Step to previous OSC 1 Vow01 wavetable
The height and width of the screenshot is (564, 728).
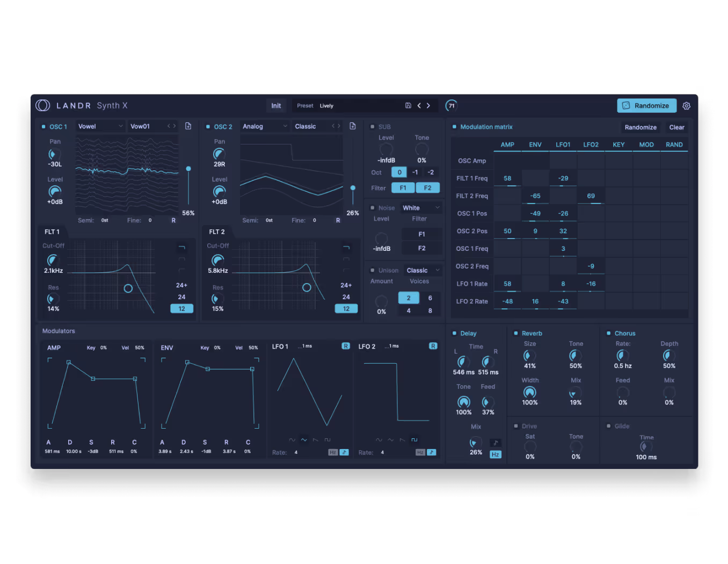tap(169, 126)
